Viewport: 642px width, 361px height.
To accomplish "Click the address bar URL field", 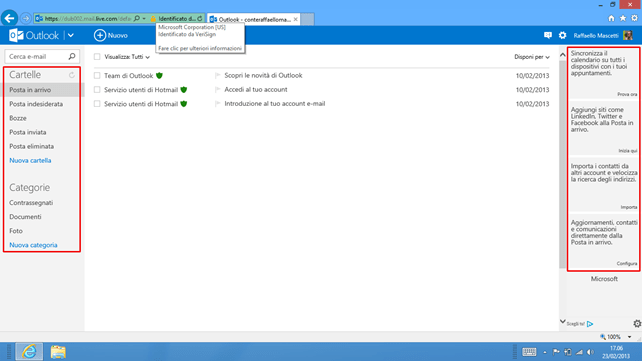I will point(87,19).
